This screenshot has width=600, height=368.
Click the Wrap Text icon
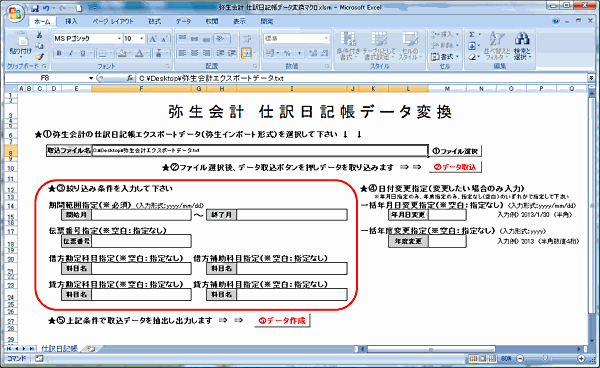[x=247, y=38]
